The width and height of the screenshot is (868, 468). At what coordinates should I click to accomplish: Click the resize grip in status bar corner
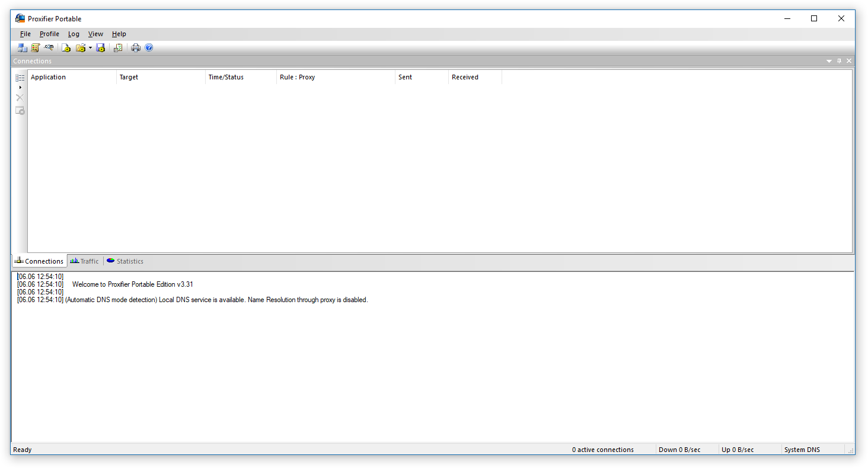[850, 450]
